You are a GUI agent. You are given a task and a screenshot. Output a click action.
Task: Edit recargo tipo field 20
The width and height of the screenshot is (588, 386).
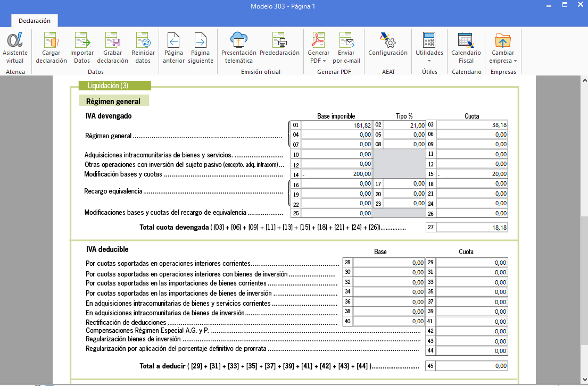(404, 194)
